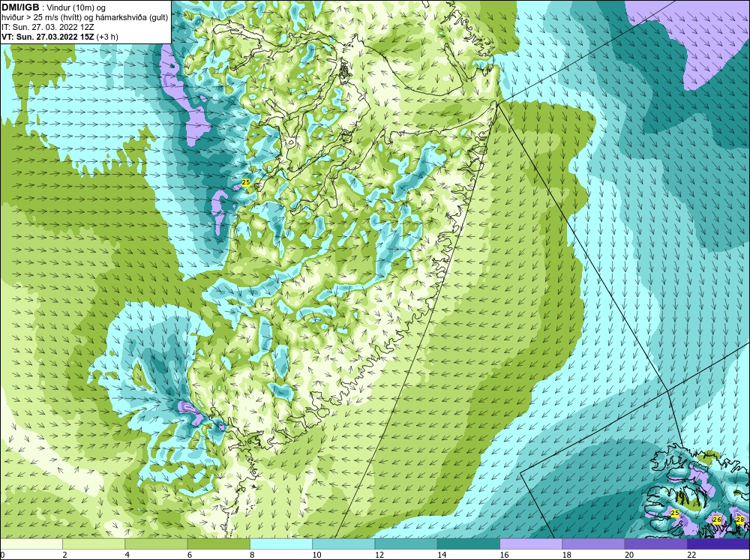Click the 'hviður > 25 m/s (hvítt)' legend line
The height and width of the screenshot is (560, 750).
[40, 18]
